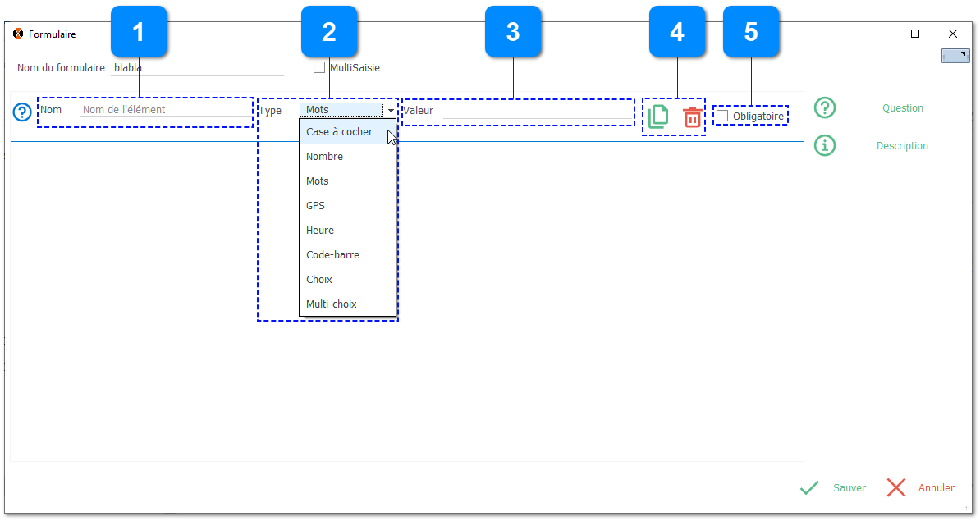Click the 'Nom de l'élément' input field
The image size is (980, 521).
pyautogui.click(x=166, y=110)
